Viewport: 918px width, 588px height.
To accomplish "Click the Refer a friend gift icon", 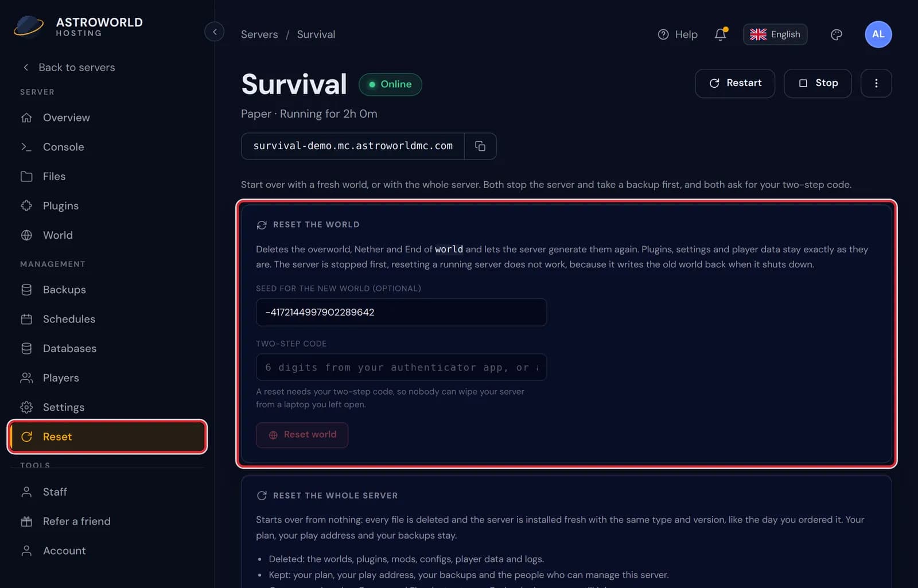I will 26,521.
